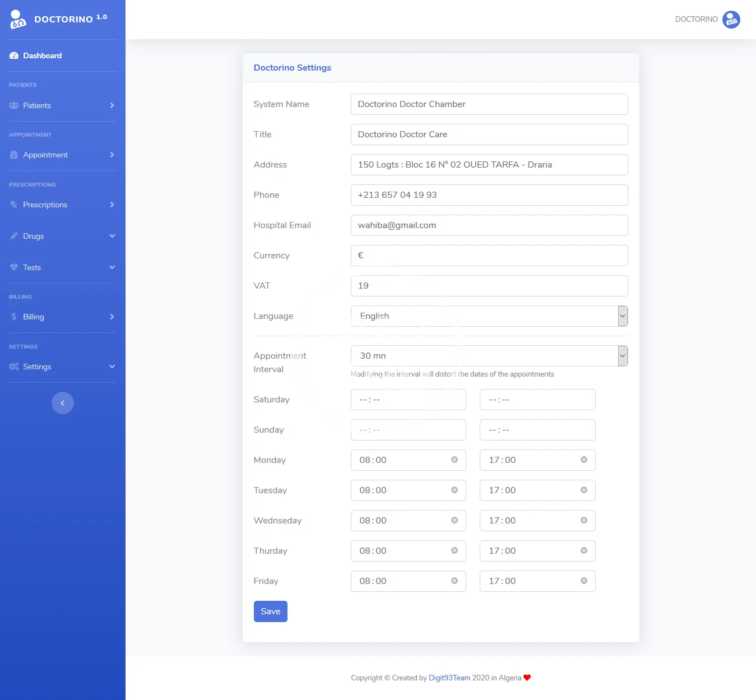The image size is (756, 700).
Task: Clear Tuesday start time via x icon
Action: click(454, 490)
